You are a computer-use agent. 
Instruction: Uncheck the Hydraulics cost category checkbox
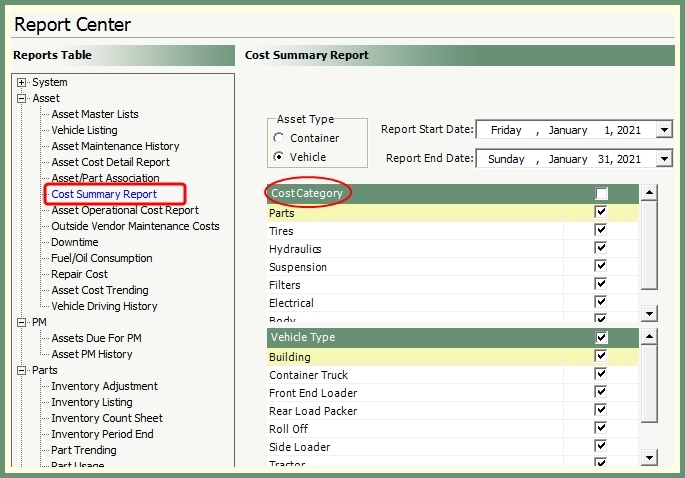tap(601, 249)
